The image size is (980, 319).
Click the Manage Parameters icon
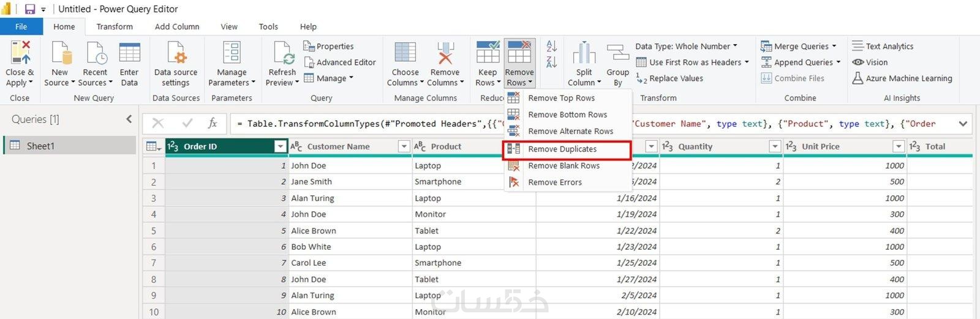coord(232,53)
